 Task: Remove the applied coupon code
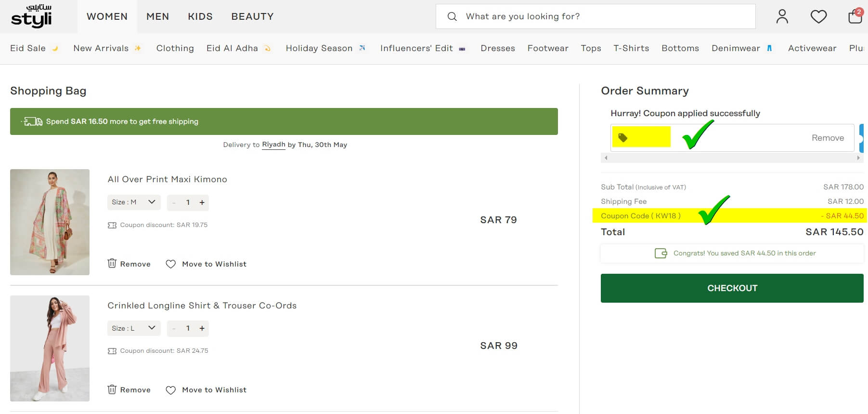pos(827,138)
